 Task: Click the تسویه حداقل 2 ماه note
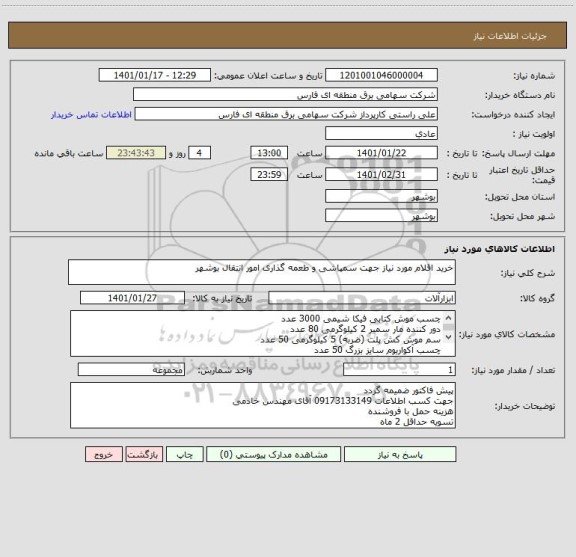pos(417,422)
